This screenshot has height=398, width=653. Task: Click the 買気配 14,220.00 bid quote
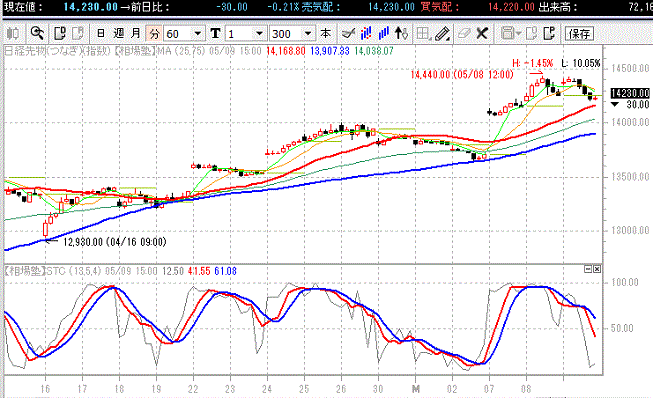coord(511,7)
